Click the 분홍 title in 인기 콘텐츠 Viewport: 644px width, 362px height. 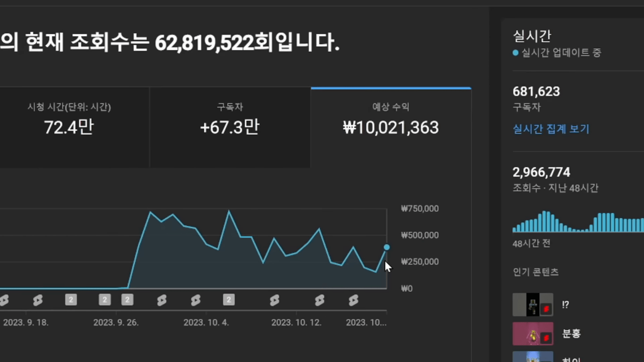point(572,334)
